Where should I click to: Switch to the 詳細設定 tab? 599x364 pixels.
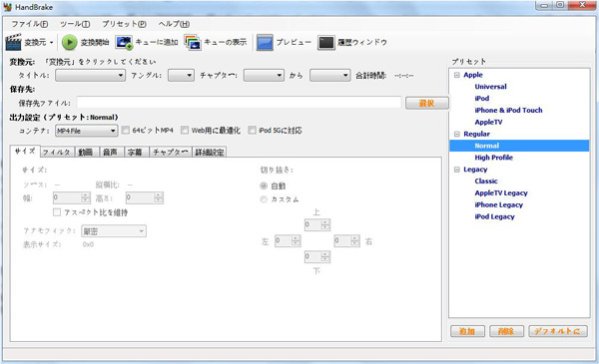[x=210, y=153]
